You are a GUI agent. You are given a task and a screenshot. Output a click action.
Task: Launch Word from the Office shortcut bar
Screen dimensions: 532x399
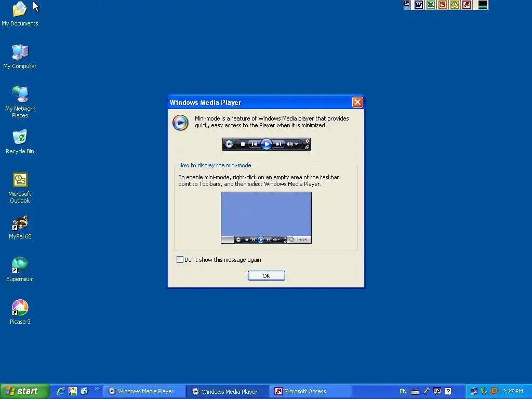pyautogui.click(x=419, y=5)
